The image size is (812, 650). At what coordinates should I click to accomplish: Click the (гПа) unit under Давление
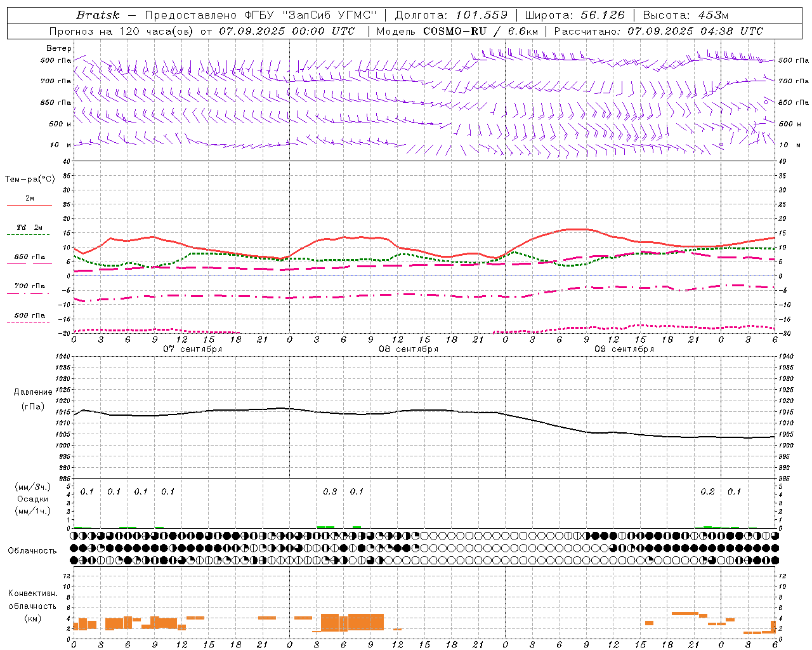[33, 407]
